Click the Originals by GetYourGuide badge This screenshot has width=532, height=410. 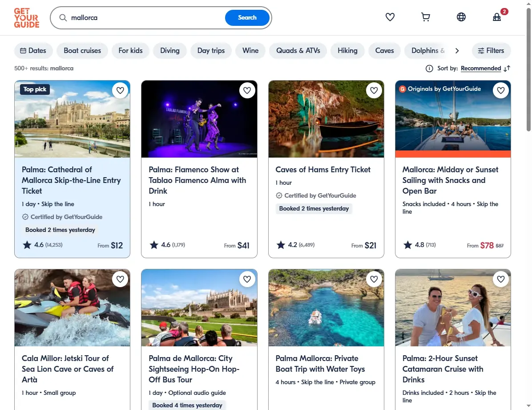pyautogui.click(x=440, y=89)
